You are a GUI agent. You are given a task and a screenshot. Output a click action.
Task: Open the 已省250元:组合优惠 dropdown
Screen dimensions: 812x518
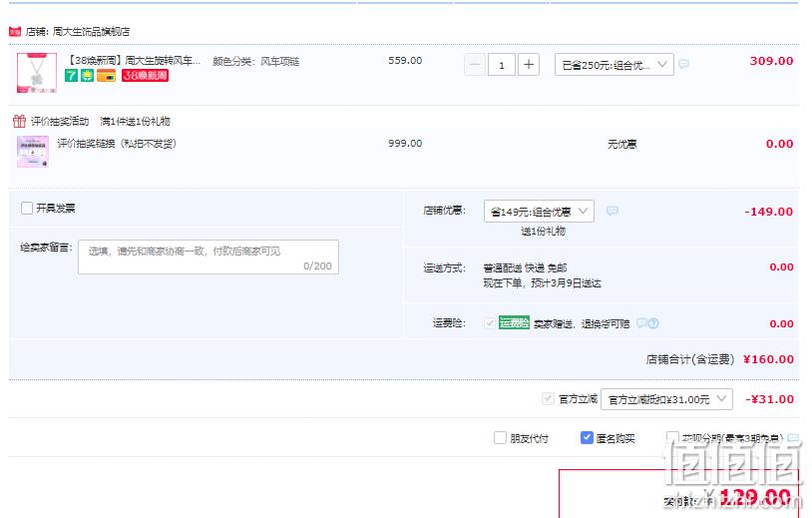[x=614, y=65]
